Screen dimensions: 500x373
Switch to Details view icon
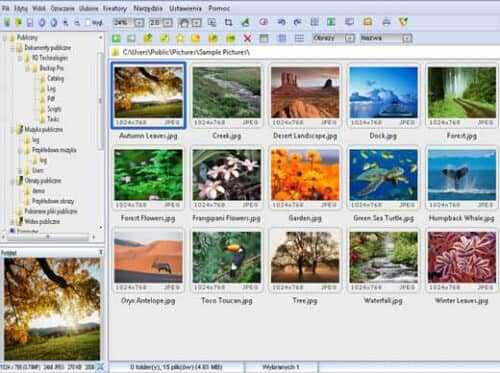click(282, 38)
